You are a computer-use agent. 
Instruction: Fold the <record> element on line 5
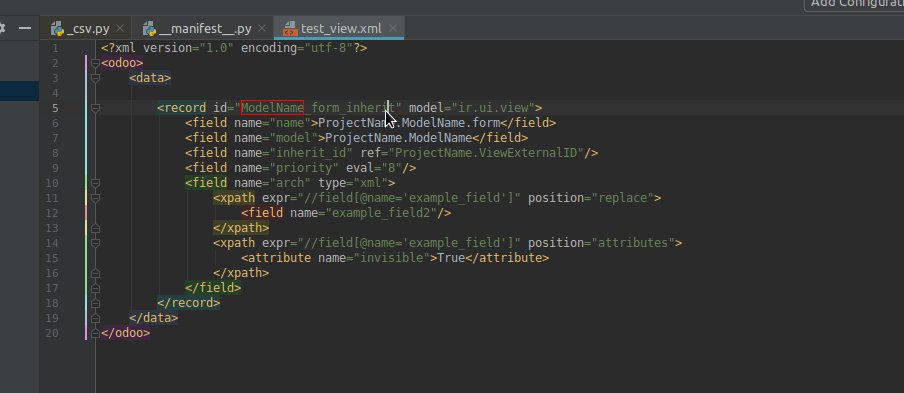click(95, 108)
